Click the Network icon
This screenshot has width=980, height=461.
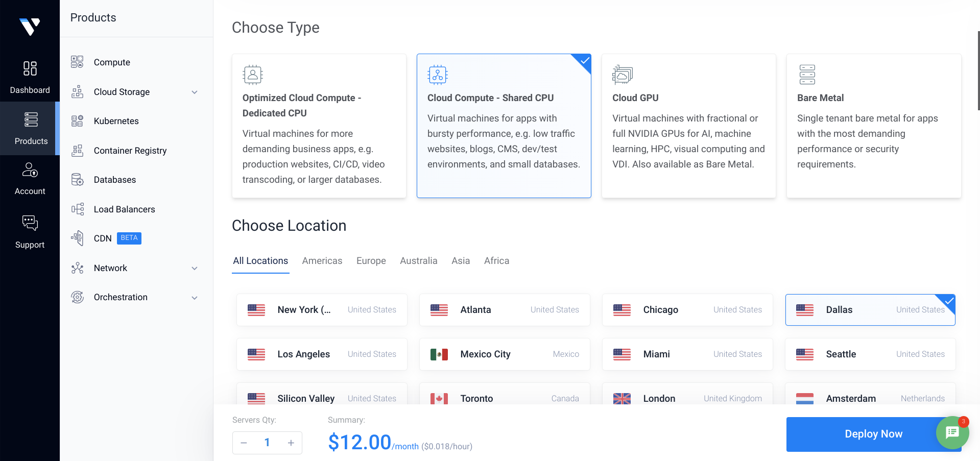[77, 268]
